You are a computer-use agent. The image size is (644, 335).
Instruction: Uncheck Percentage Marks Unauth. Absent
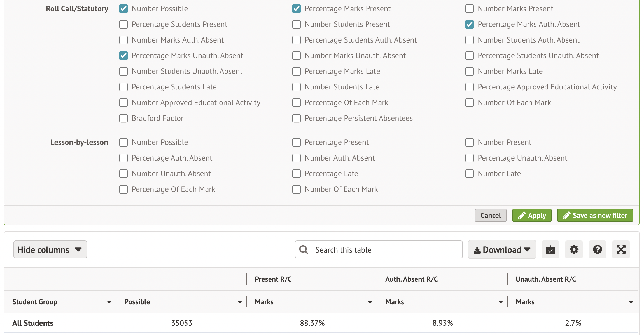pos(123,56)
